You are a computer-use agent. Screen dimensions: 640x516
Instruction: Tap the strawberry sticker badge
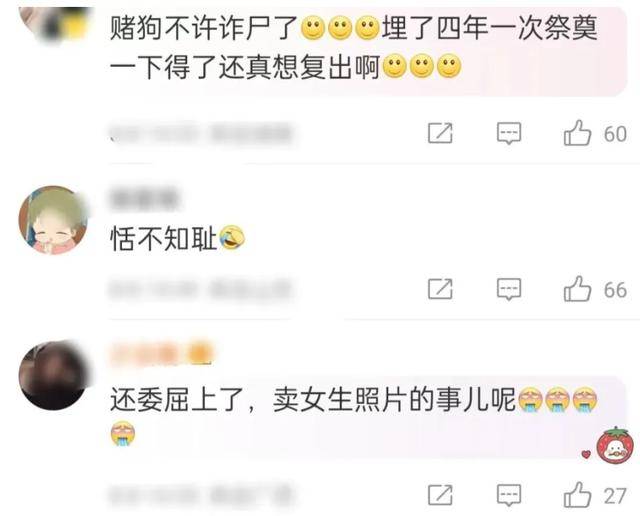[616, 445]
